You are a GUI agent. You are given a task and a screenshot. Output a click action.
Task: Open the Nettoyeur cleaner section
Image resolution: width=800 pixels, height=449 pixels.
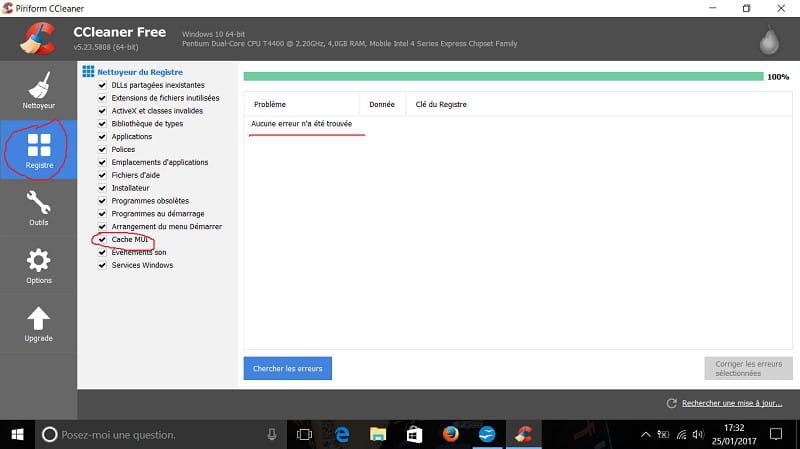click(x=39, y=91)
